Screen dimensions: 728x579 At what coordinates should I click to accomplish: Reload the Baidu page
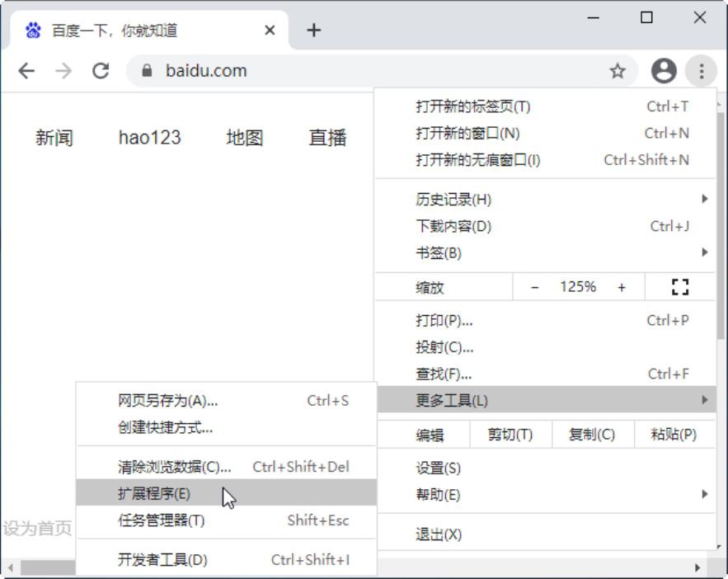[x=101, y=71]
